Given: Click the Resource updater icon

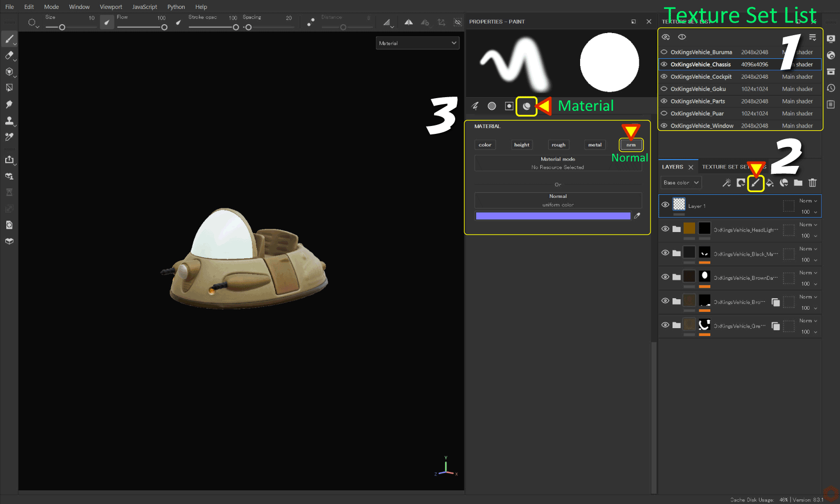Looking at the screenshot, I should pyautogui.click(x=9, y=225).
